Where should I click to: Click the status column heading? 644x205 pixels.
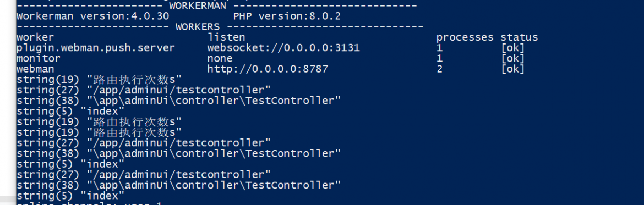point(519,37)
